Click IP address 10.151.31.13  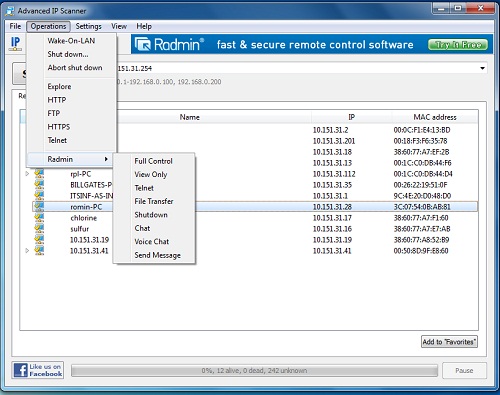pos(332,163)
